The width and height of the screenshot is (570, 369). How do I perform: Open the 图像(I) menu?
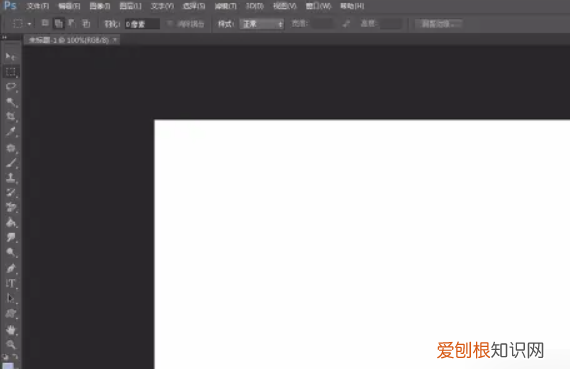(x=100, y=6)
